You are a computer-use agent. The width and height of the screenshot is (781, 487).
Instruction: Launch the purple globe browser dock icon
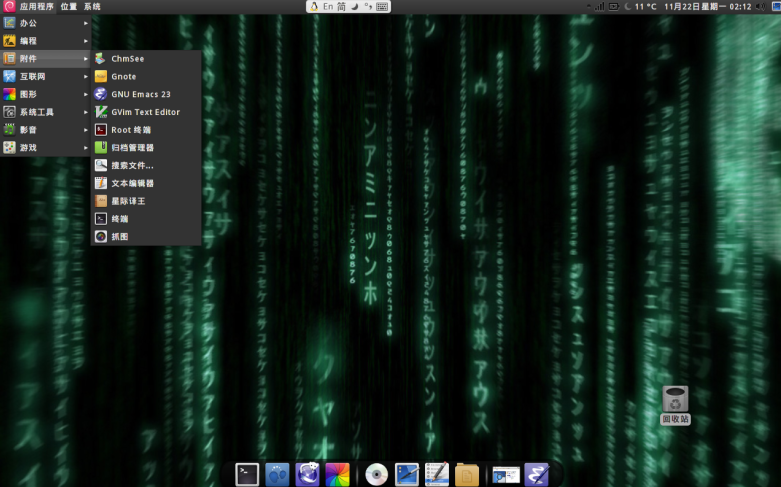307,474
